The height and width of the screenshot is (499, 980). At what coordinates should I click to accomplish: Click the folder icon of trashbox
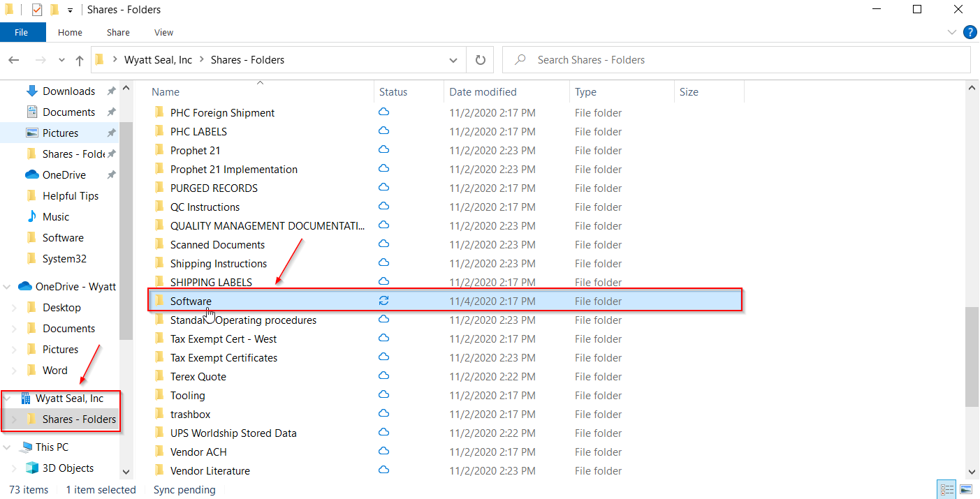point(159,415)
